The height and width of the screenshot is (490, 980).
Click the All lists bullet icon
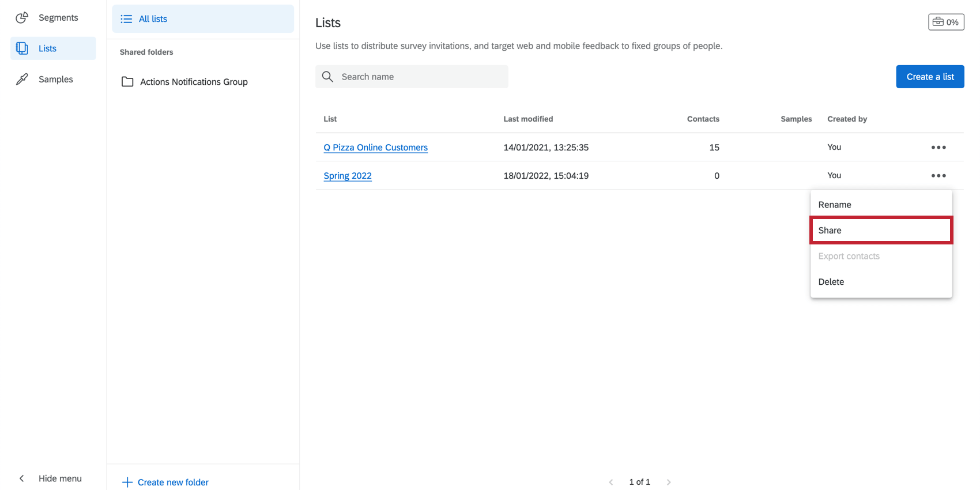pos(126,19)
